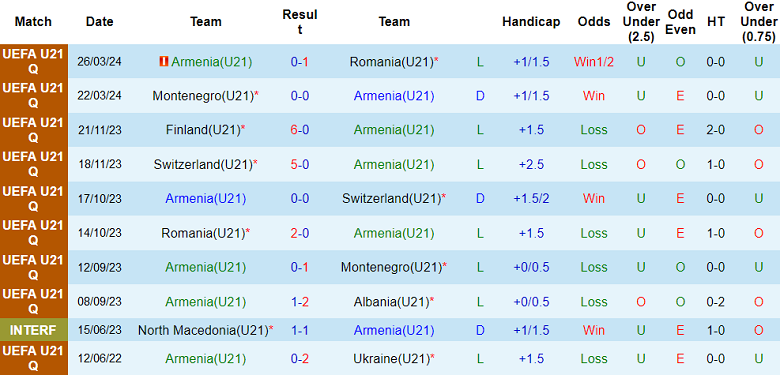The height and width of the screenshot is (375, 780).
Task: Open Romania(U21) team link in 14/10/23 row
Action: click(202, 233)
